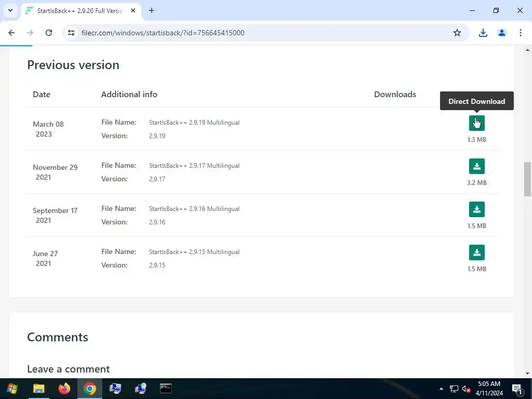
Task: Select the "StartIsBack++ 2.9.17 Multilingual" file name
Action: [x=194, y=166]
